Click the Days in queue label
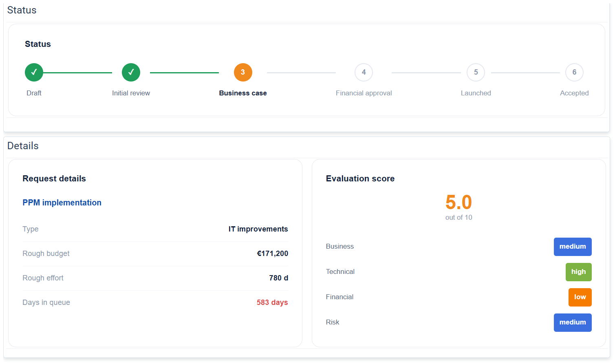Image resolution: width=615 pixels, height=364 pixels. pos(46,302)
